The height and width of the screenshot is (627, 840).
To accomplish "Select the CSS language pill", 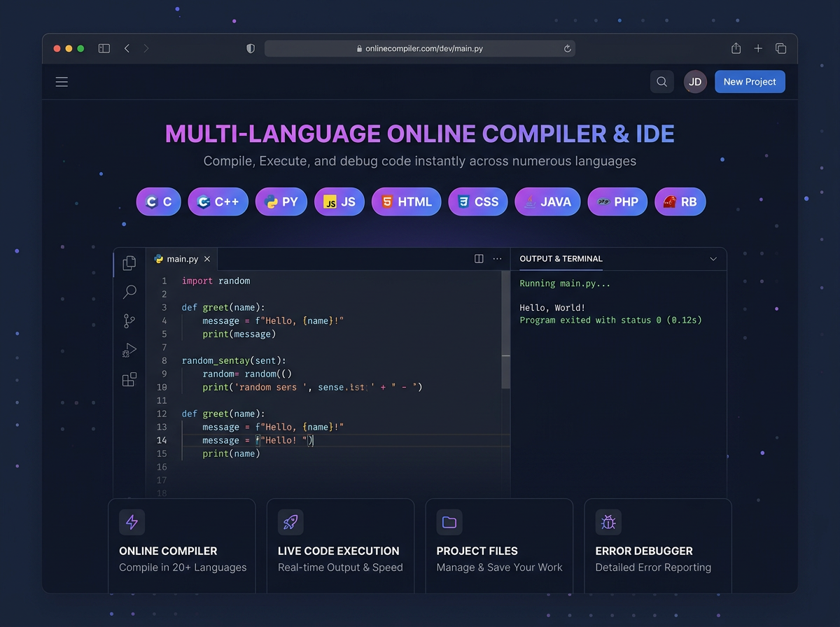I will click(478, 202).
